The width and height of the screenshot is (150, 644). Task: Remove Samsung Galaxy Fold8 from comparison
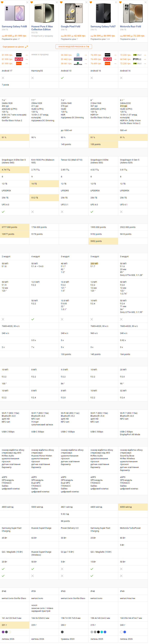tap(27, 2)
